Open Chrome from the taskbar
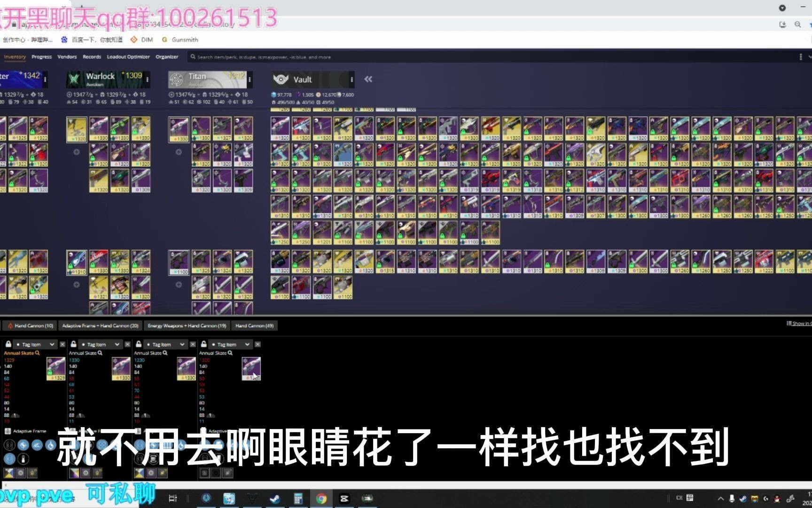This screenshot has height=508, width=812. pos(321,499)
